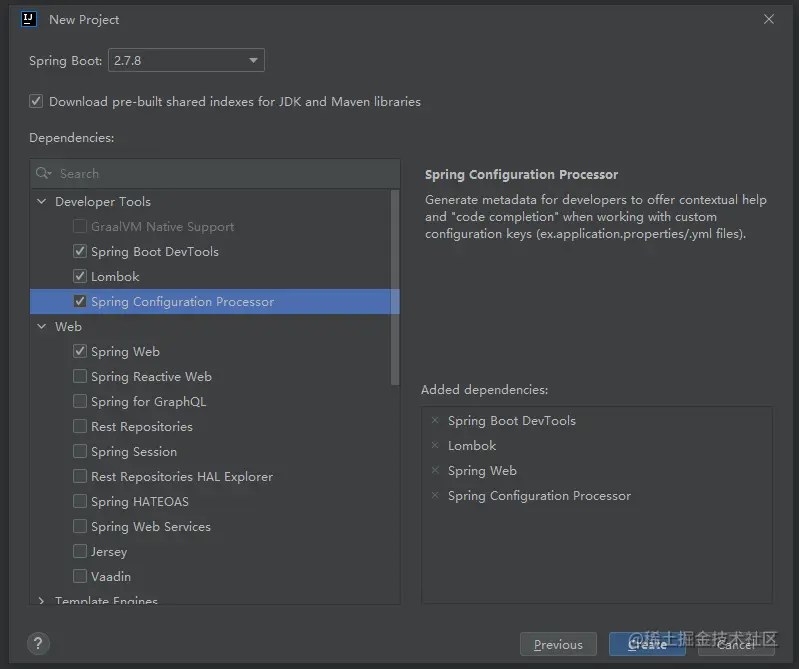Open the help question mark button
This screenshot has width=799, height=669.
pos(38,644)
